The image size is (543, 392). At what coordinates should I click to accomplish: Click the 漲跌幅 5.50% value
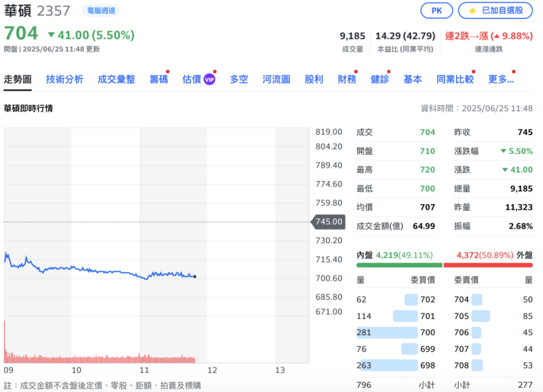tap(517, 151)
